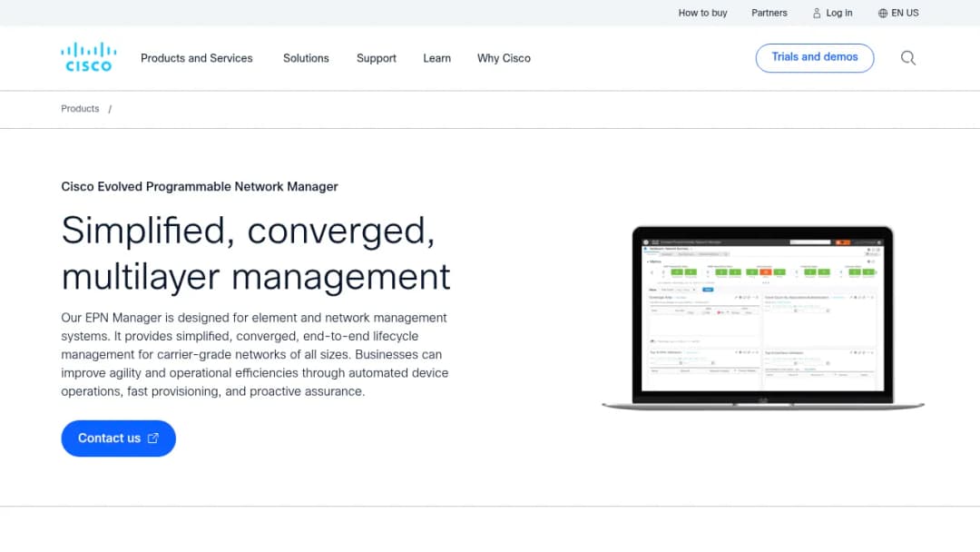Click the Log in link
Image resolution: width=980 pixels, height=552 pixels.
click(838, 13)
